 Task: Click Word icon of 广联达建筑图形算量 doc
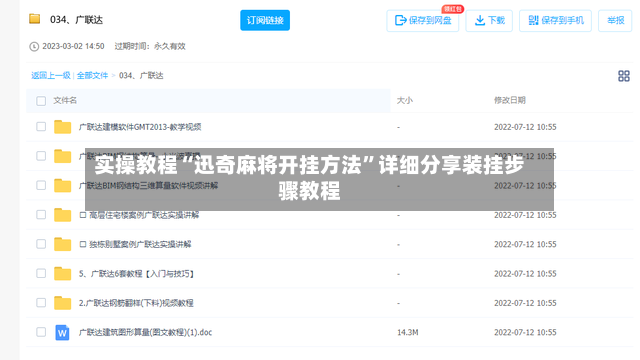tap(62, 332)
